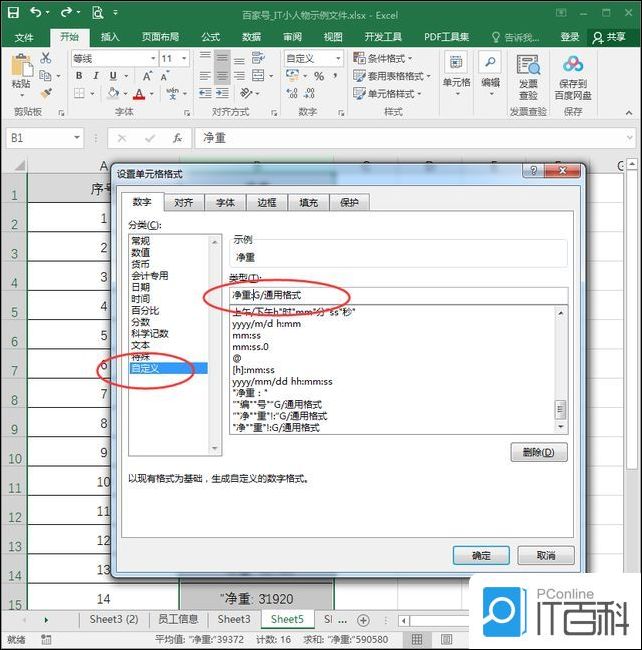Apply italic formatting
The width and height of the screenshot is (642, 650).
[x=96, y=76]
